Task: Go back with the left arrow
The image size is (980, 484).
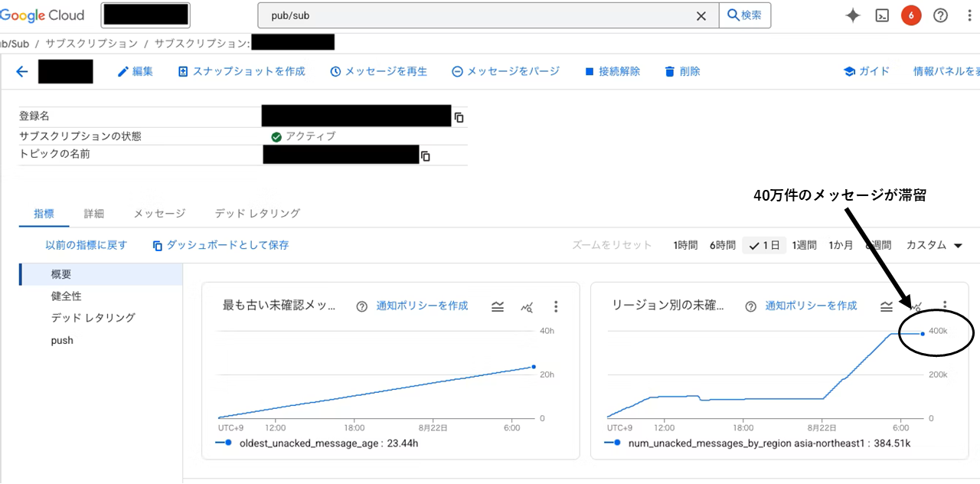Action: pyautogui.click(x=21, y=71)
